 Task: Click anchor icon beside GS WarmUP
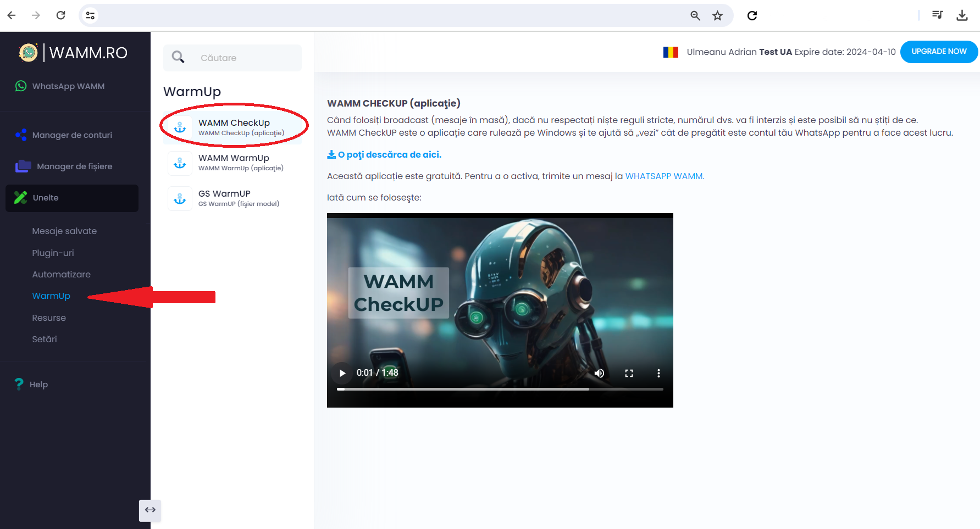click(x=180, y=199)
